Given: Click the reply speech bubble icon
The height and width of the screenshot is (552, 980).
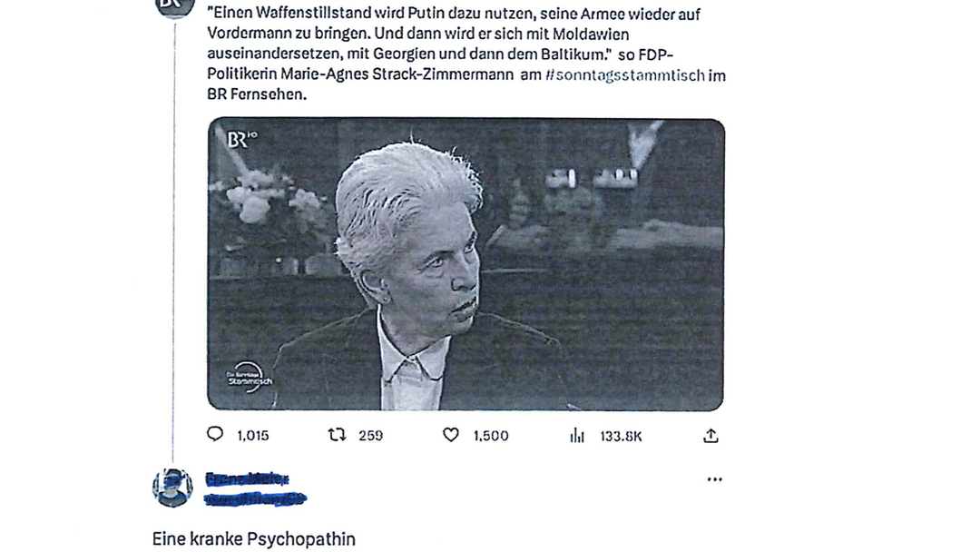Looking at the screenshot, I should pos(215,434).
